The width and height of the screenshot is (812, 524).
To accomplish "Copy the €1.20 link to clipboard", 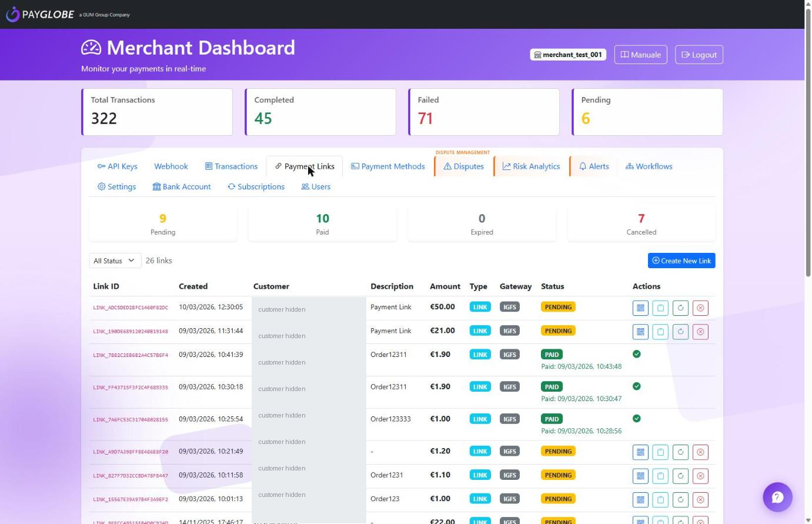I will click(660, 452).
